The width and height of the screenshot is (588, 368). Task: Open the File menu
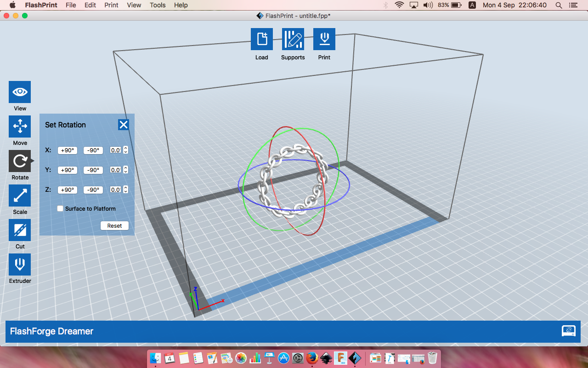71,5
